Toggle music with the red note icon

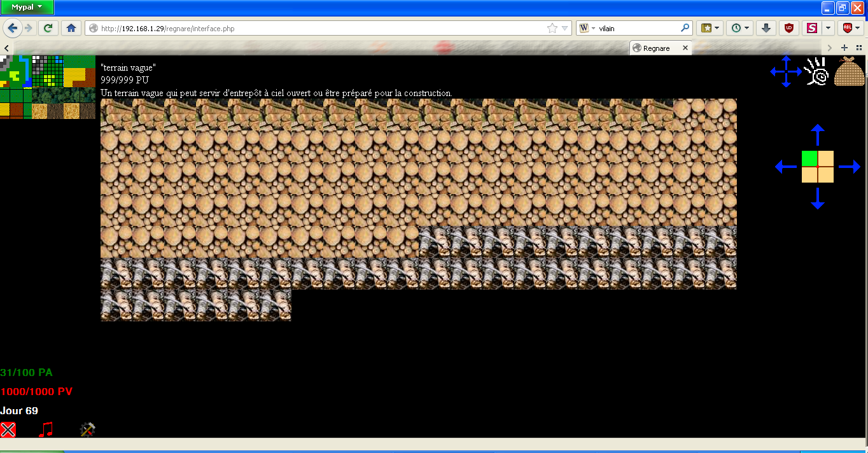(45, 429)
